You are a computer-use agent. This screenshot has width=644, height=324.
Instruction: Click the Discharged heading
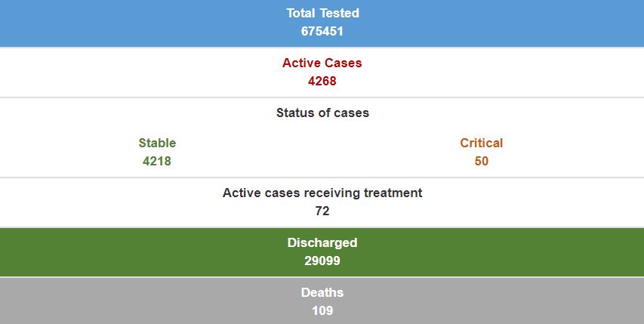322,242
